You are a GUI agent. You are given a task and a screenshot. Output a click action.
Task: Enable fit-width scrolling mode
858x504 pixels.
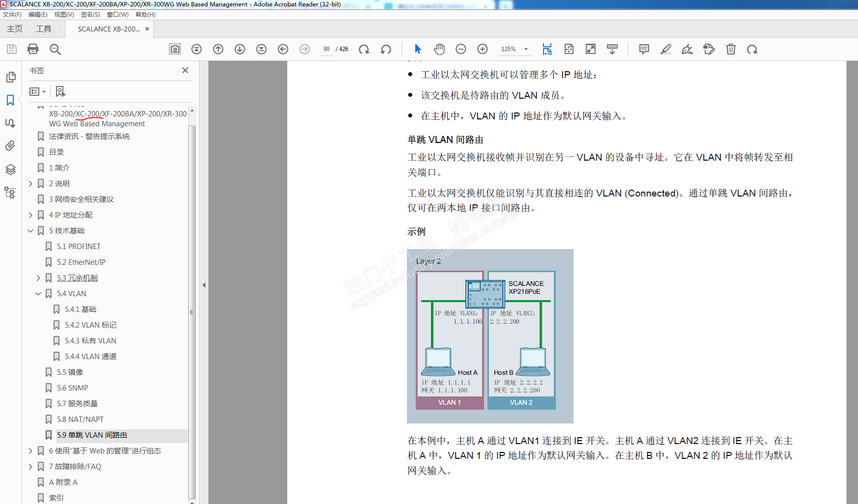(x=547, y=49)
